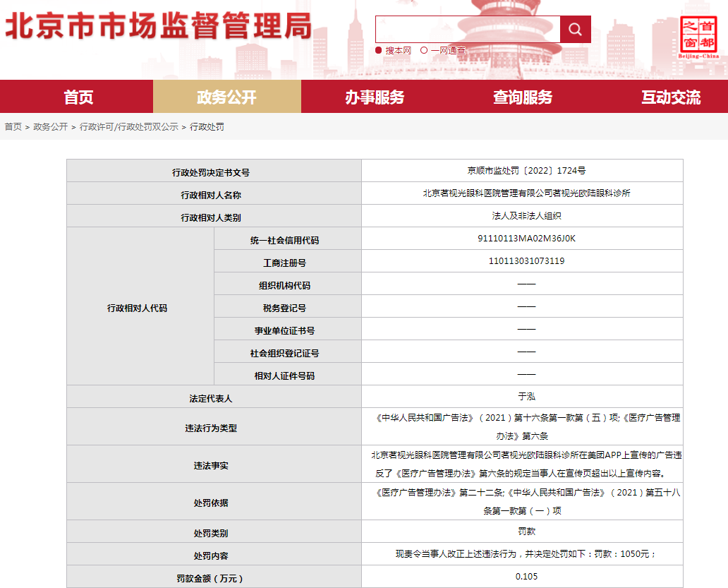Open the 首页 navigation tab
The width and height of the screenshot is (728, 588).
click(x=78, y=97)
